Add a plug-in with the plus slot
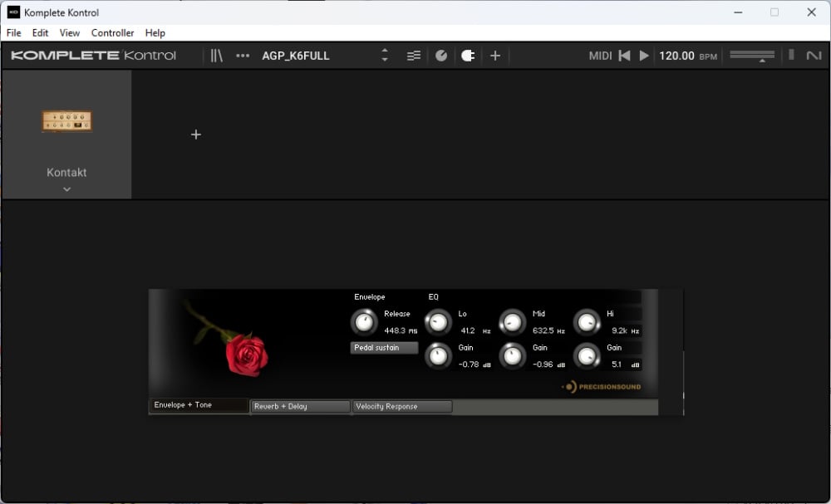Viewport: 831px width, 504px height. point(196,135)
